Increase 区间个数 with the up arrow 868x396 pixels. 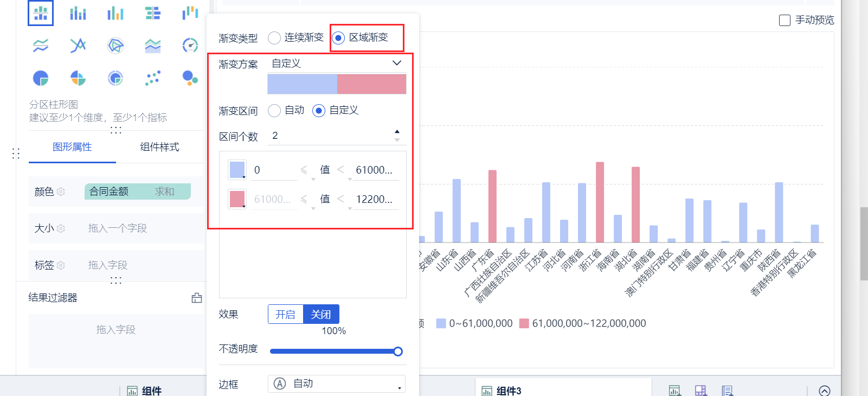pos(397,132)
